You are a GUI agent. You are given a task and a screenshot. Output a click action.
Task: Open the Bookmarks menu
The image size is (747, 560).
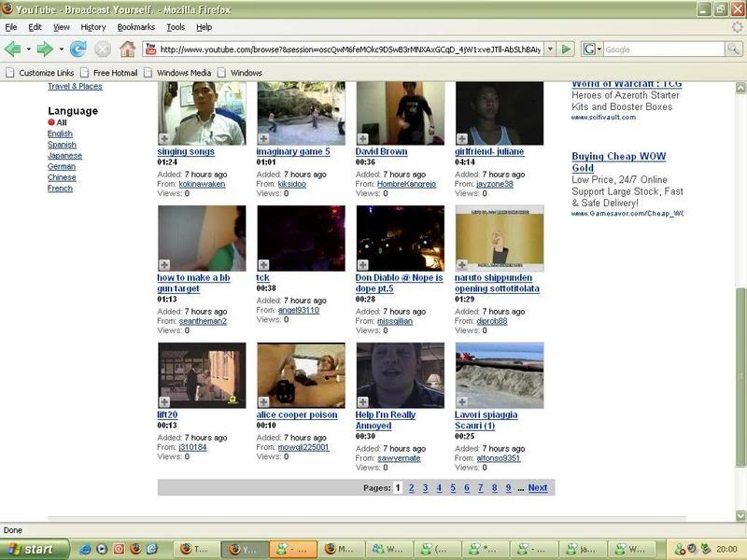[x=135, y=27]
